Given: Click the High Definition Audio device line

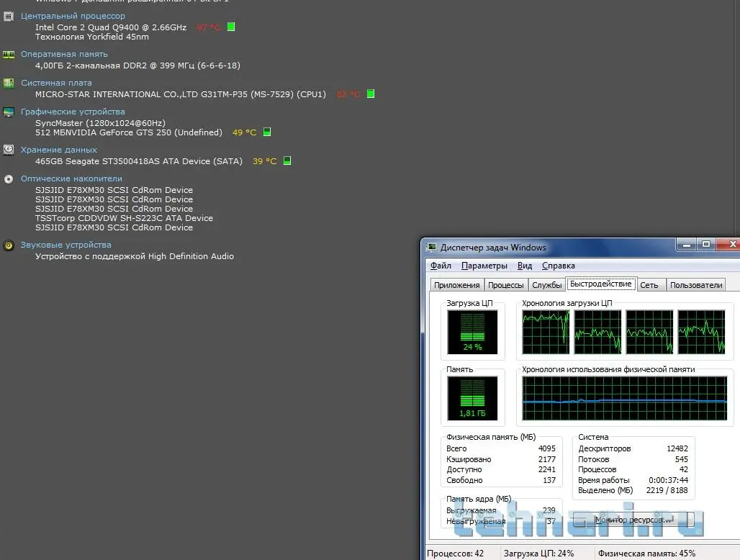Looking at the screenshot, I should [x=135, y=256].
